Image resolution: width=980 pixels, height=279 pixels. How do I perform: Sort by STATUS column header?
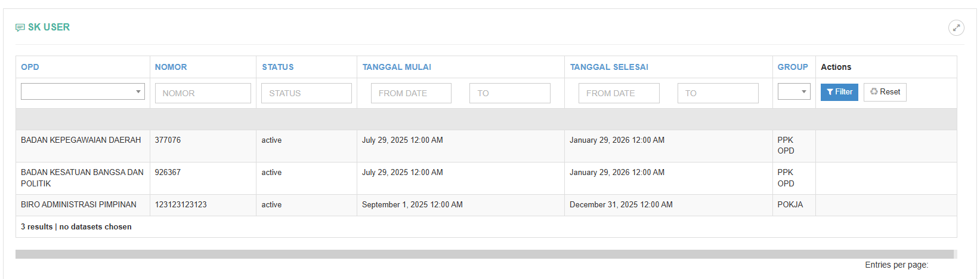tap(278, 67)
